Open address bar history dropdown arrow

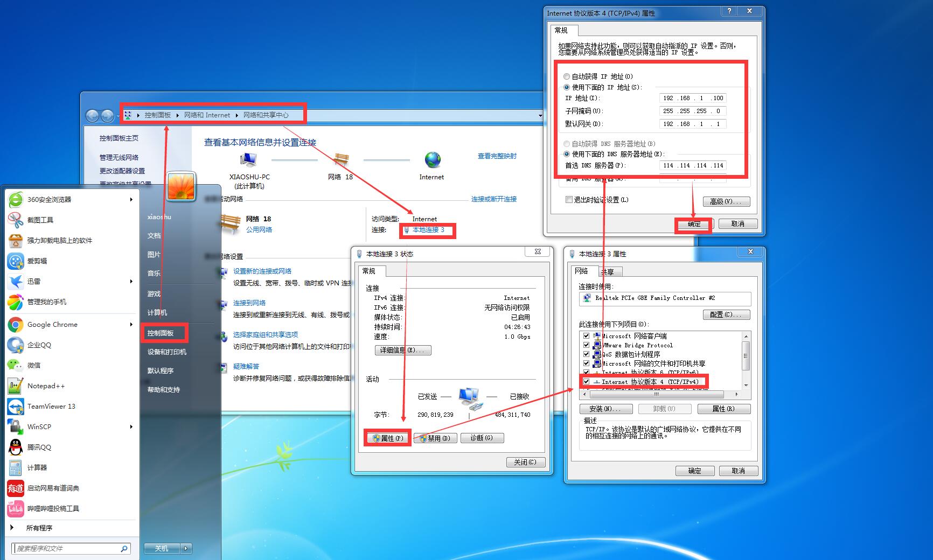click(540, 115)
